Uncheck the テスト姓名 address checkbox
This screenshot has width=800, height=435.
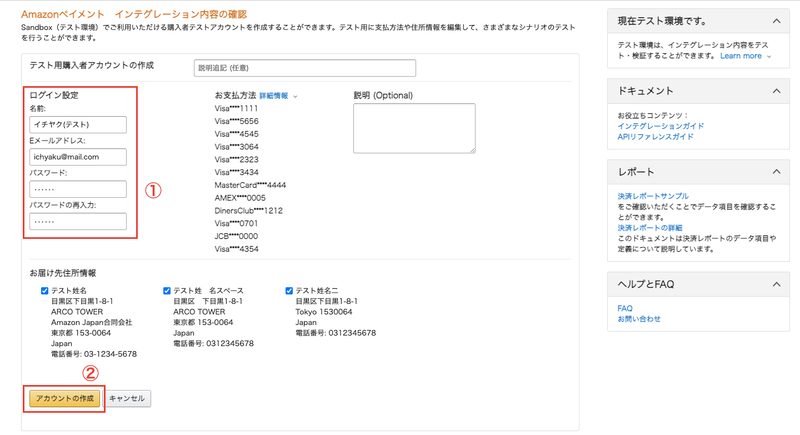(x=44, y=291)
